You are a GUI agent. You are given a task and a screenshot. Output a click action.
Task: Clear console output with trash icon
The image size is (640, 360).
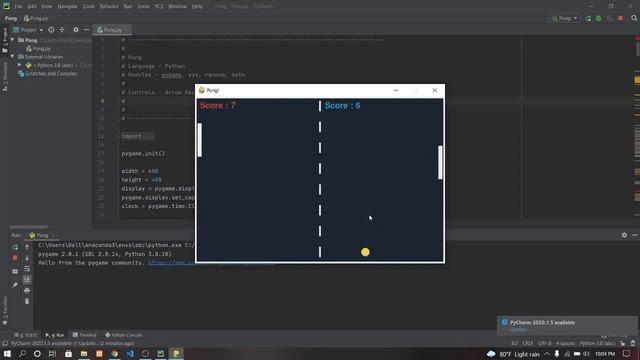point(27,301)
